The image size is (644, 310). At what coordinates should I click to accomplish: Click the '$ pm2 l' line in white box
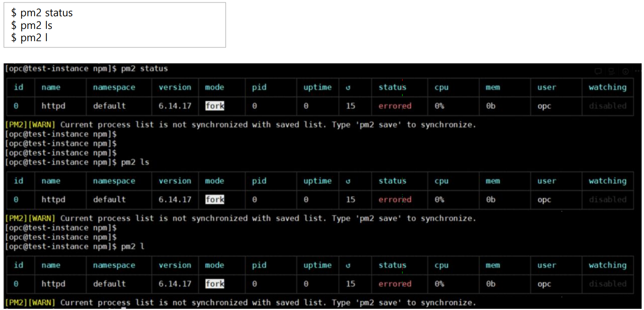point(29,38)
